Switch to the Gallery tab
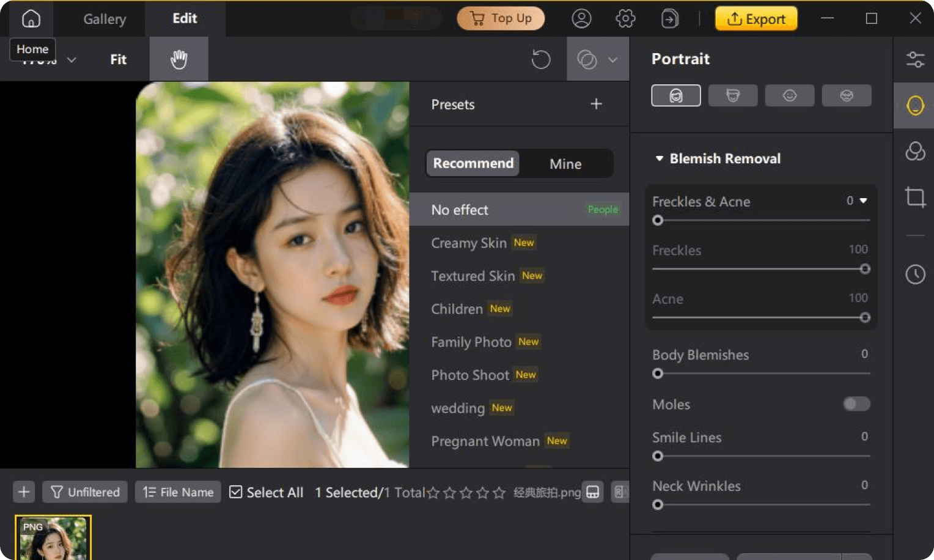Image resolution: width=934 pixels, height=560 pixels. (103, 18)
